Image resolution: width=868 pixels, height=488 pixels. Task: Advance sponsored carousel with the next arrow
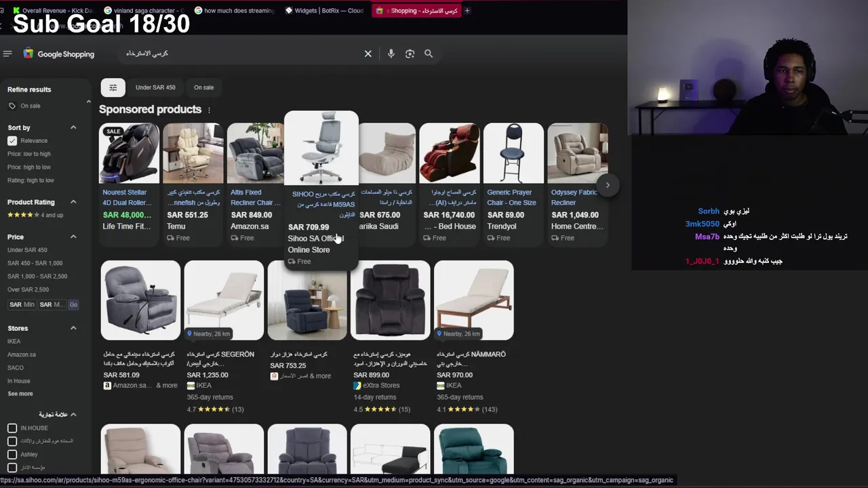coord(608,185)
